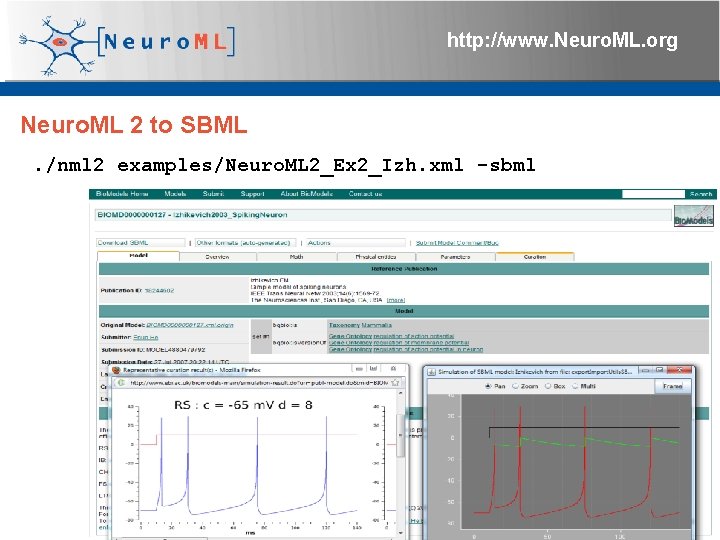Open the Publication ID 16244602 link
Screen dimensions: 720x540
point(159,291)
